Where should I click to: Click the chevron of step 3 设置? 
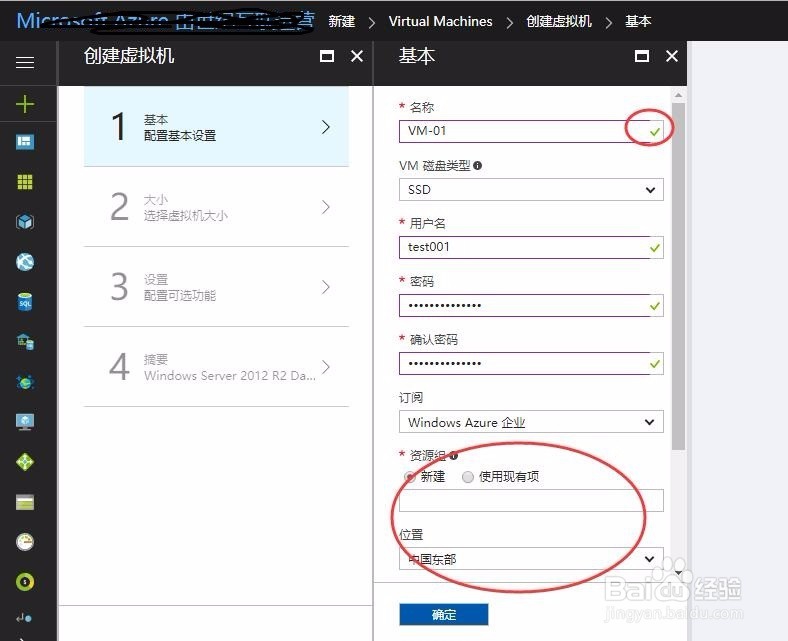326,287
